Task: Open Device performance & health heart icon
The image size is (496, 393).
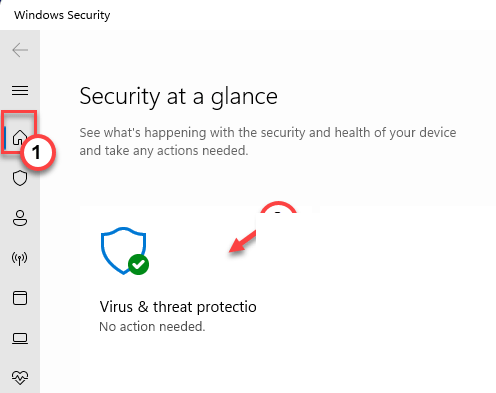Action: (20, 378)
